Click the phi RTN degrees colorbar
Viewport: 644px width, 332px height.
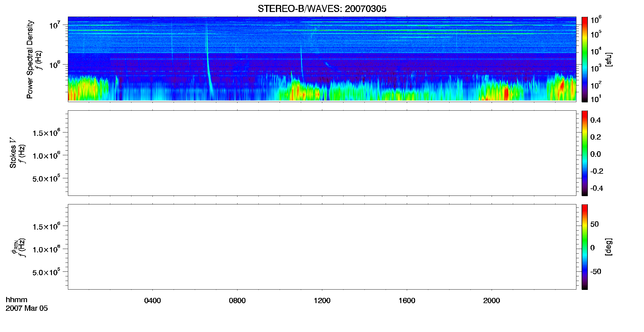585,247
